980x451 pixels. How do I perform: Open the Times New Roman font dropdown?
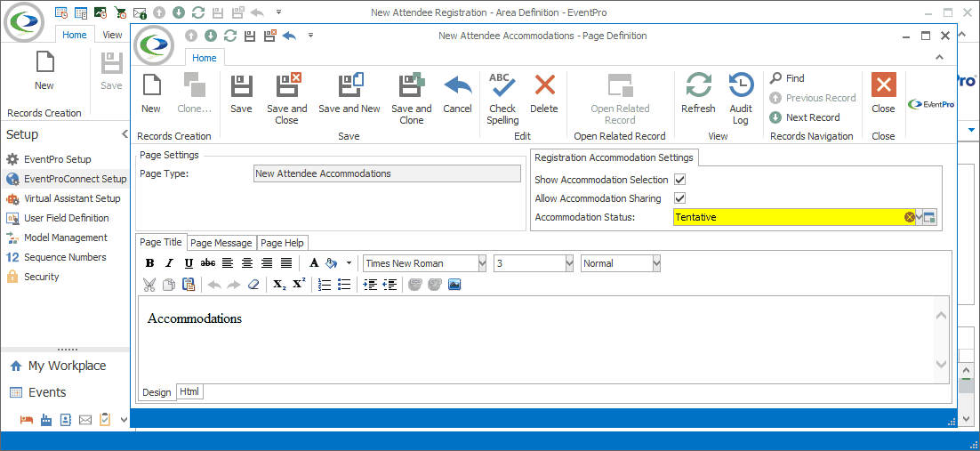click(x=482, y=263)
